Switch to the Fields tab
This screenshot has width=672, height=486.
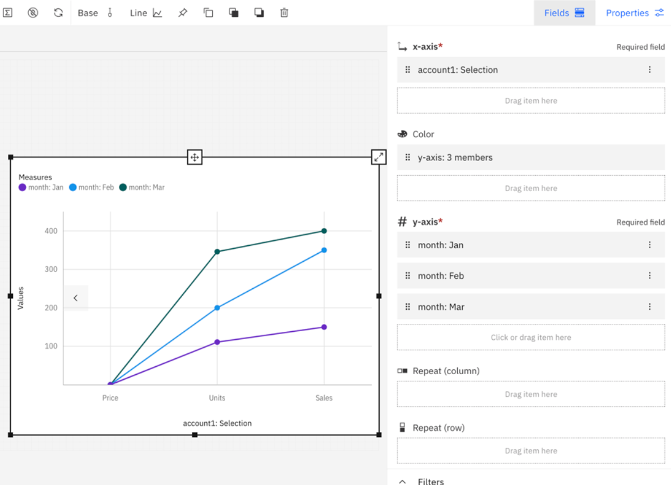point(564,13)
